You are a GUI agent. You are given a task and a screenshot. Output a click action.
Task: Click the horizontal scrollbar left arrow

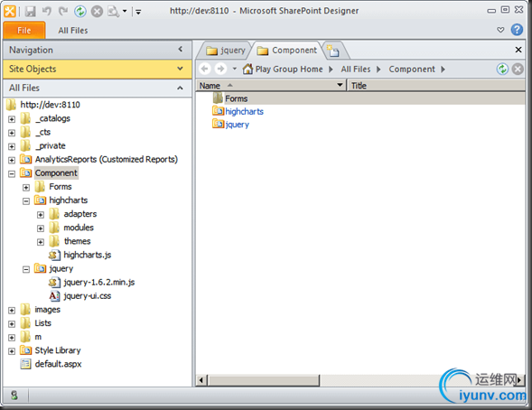(x=201, y=380)
